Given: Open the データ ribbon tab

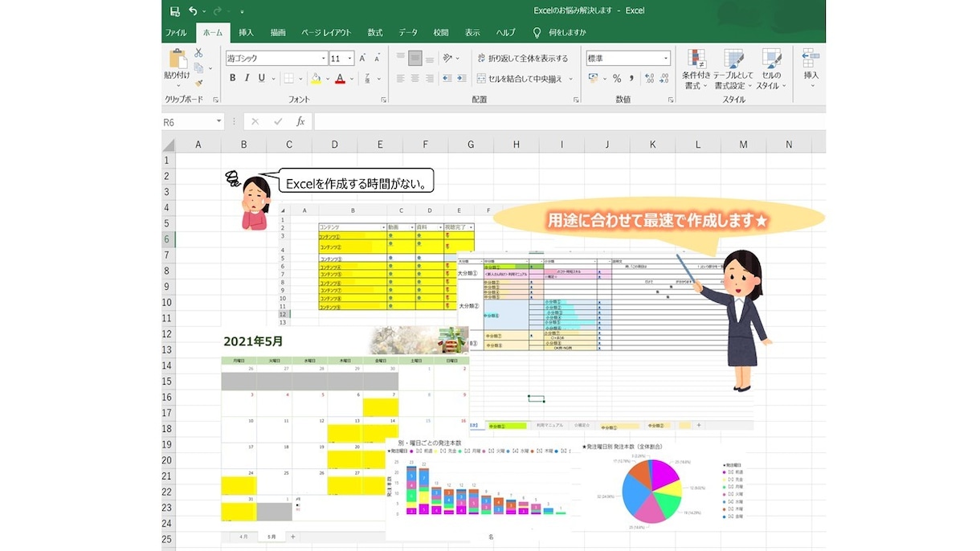Looking at the screenshot, I should 408,33.
